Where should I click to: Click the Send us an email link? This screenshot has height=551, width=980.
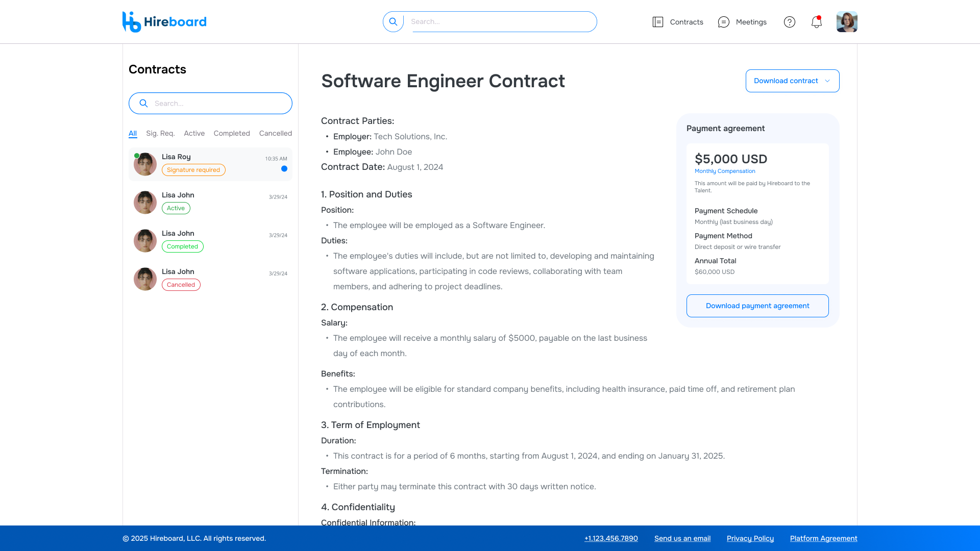(682, 539)
